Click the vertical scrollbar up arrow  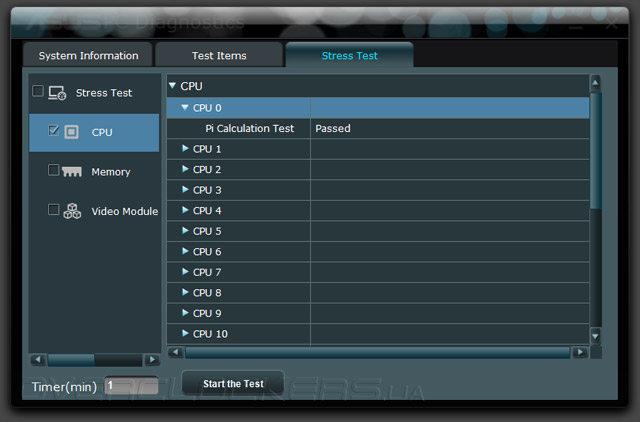[596, 82]
